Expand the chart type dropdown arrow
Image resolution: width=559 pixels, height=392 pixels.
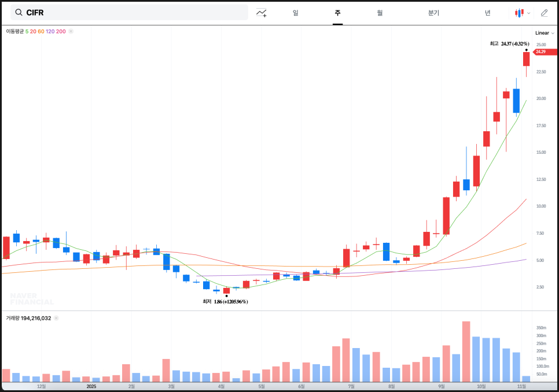529,13
